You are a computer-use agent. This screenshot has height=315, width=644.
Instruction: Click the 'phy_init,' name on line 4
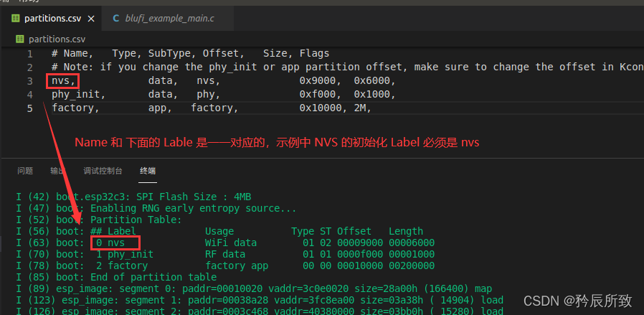tap(78, 95)
